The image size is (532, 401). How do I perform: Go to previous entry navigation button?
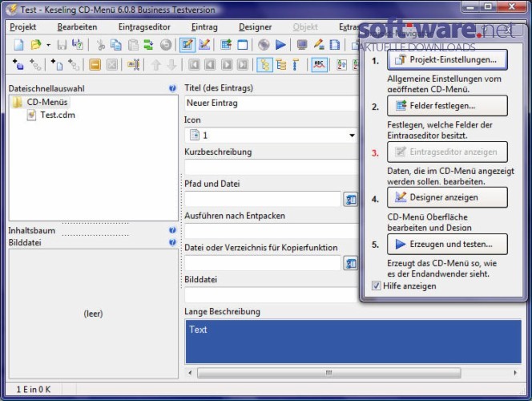[210, 64]
